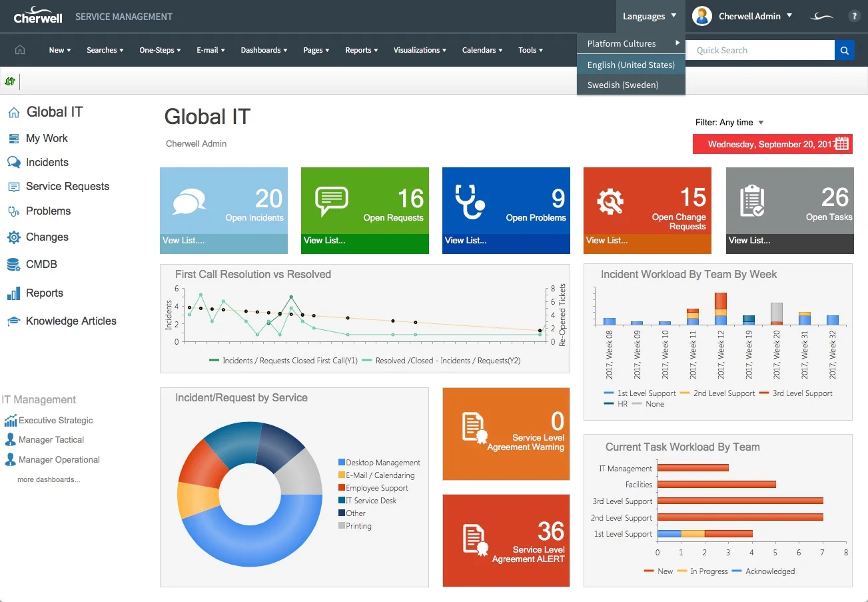Expand the One-Steps dropdown
The image size is (868, 602).
(160, 50)
